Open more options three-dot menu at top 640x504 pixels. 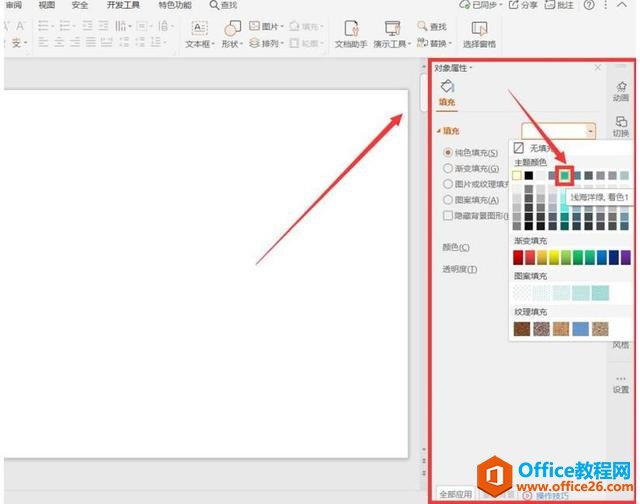(606, 5)
